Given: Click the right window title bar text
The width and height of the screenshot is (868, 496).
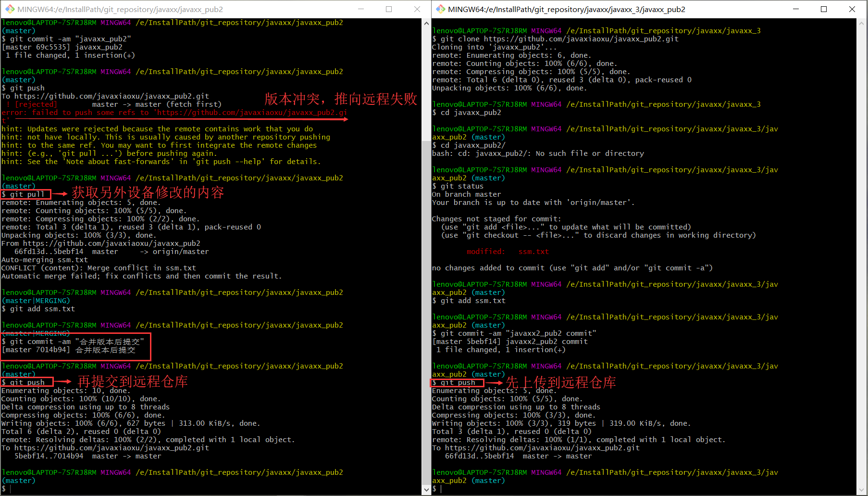Looking at the screenshot, I should point(567,9).
